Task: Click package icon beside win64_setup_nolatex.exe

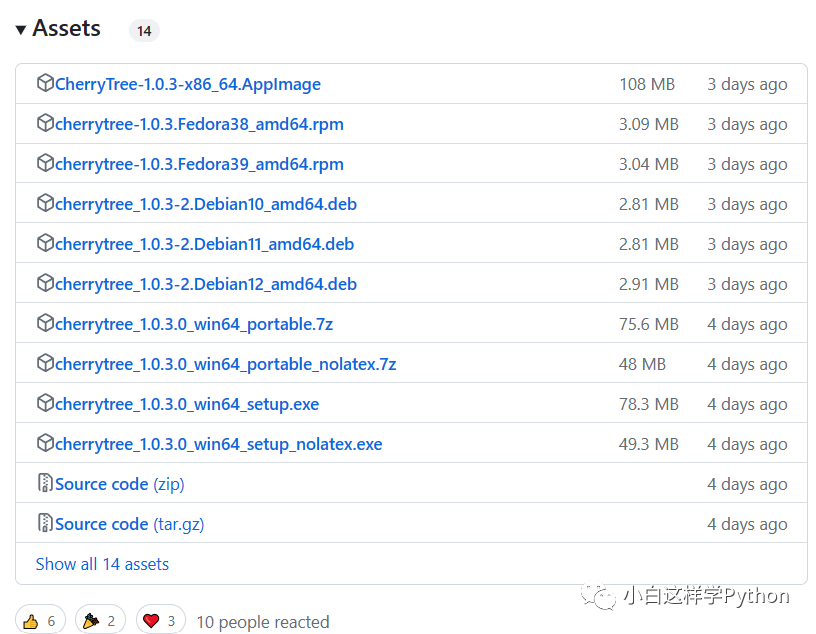Action: click(45, 443)
